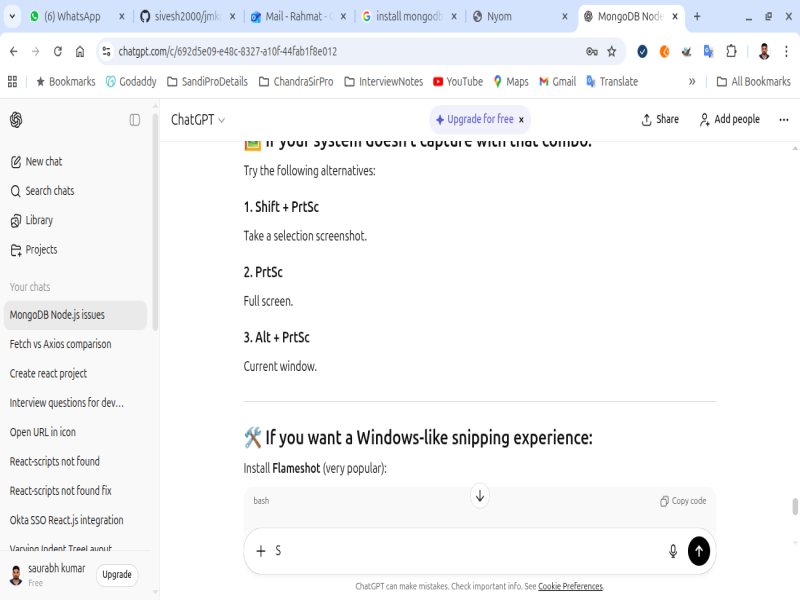
Task: Click the blue checkmark extension icon
Action: point(642,52)
